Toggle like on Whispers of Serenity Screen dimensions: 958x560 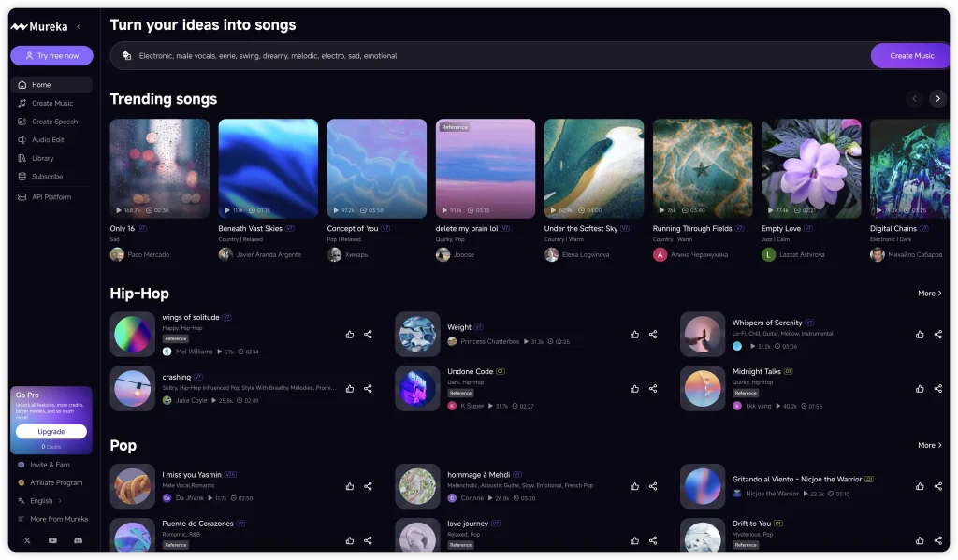919,334
